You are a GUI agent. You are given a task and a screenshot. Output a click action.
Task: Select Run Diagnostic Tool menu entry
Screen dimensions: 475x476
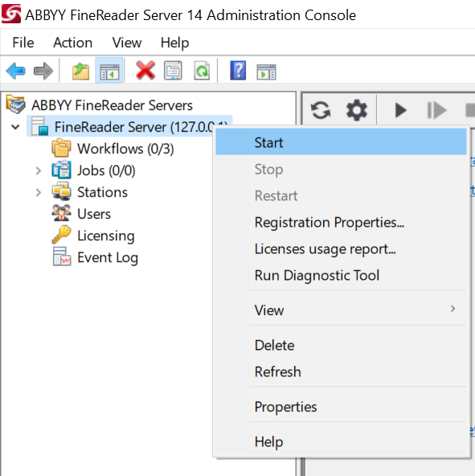click(341, 275)
